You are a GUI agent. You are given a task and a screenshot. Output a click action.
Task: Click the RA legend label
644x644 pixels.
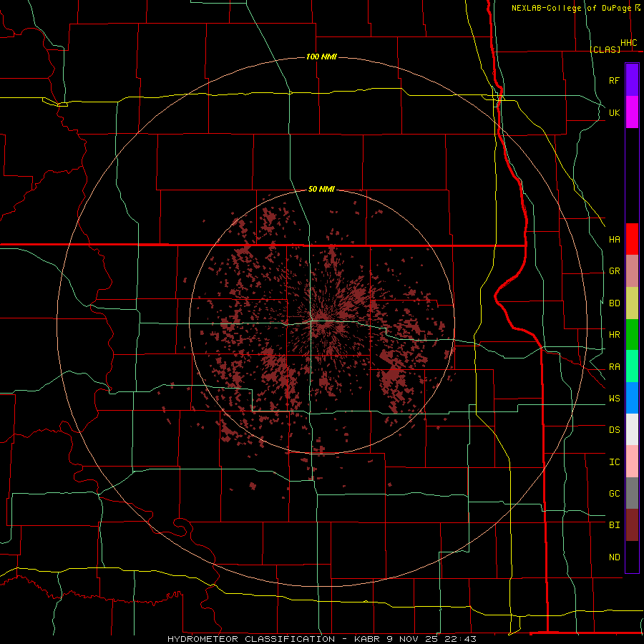click(x=614, y=367)
